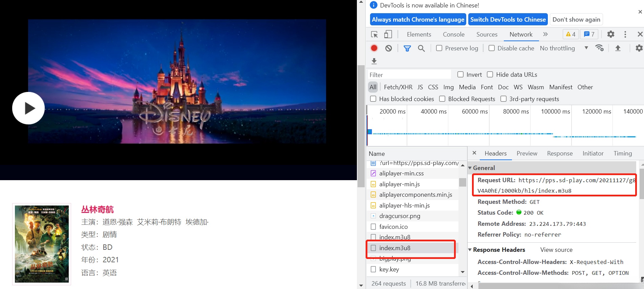Open Network panel settings gear icon

pos(639,48)
